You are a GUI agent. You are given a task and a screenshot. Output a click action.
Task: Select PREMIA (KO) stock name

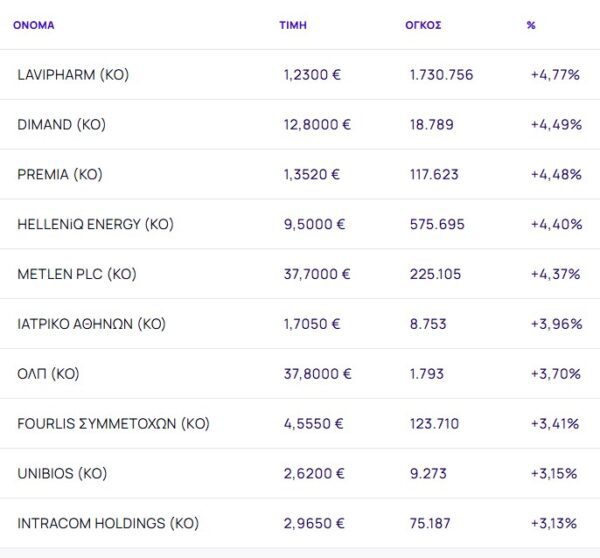(60, 175)
